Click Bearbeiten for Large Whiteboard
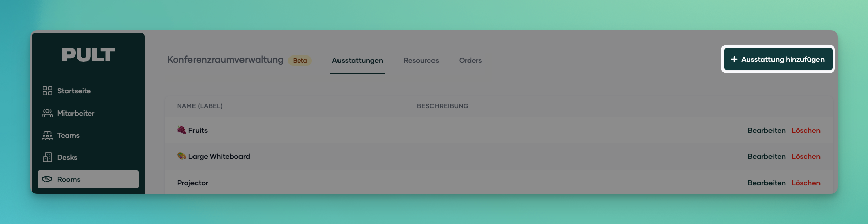868x224 pixels. point(766,156)
